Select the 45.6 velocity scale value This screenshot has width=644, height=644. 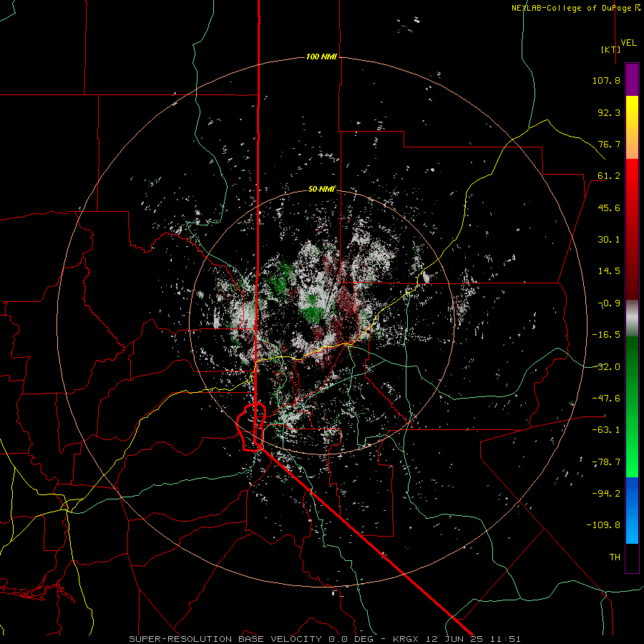point(609,208)
